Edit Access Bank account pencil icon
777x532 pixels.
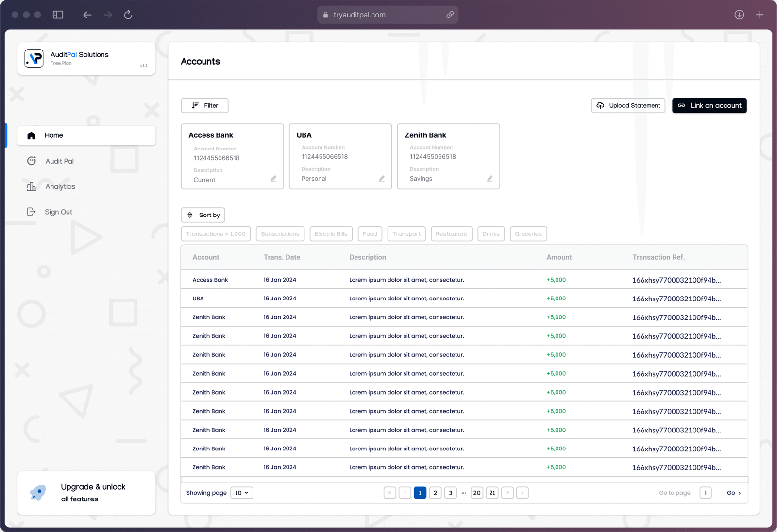click(x=273, y=179)
